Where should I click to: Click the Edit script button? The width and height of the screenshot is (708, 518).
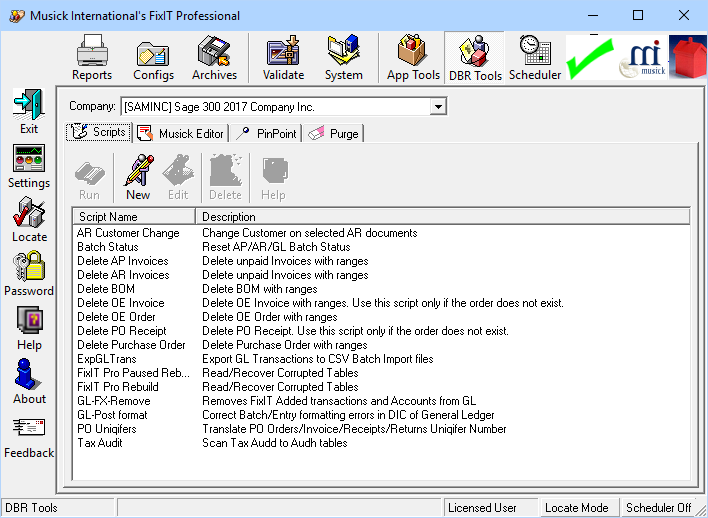coord(178,177)
